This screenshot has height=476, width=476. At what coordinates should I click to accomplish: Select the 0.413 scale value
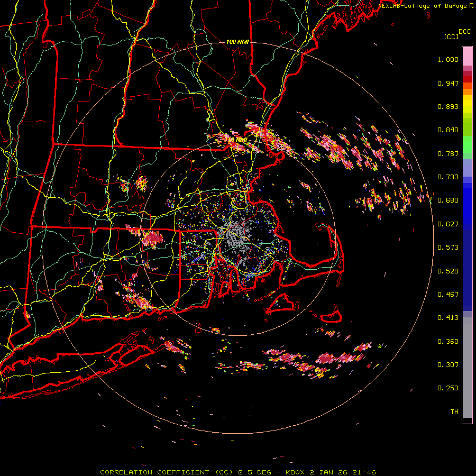[x=448, y=318]
